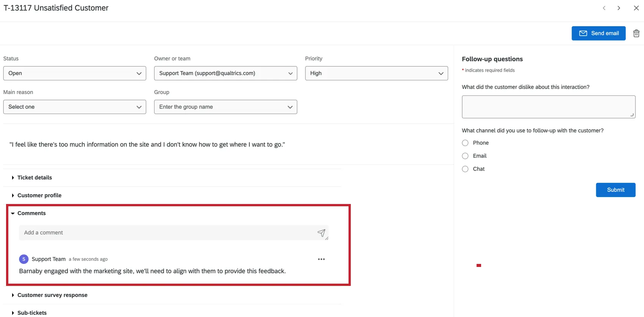The image size is (644, 317).
Task: Close the ticket with X icon
Action: (x=636, y=8)
